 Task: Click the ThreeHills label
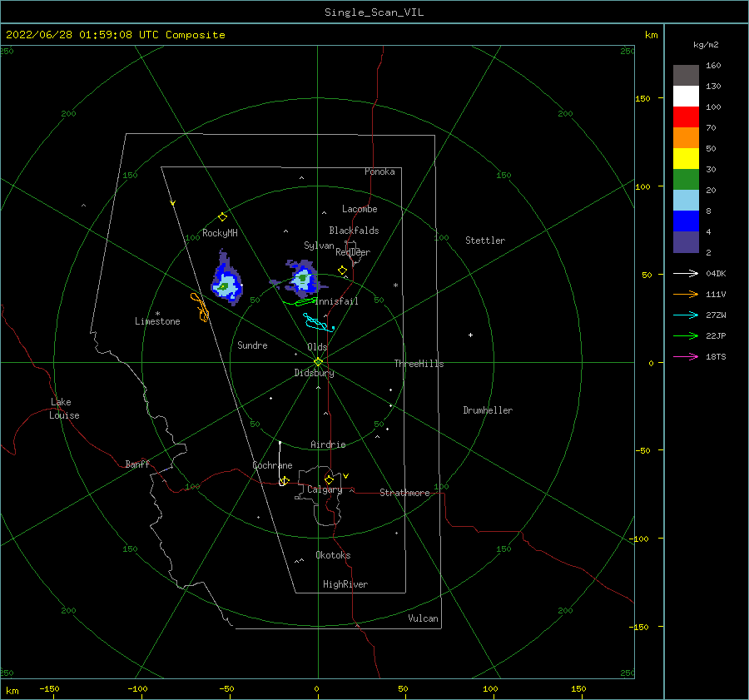(419, 364)
